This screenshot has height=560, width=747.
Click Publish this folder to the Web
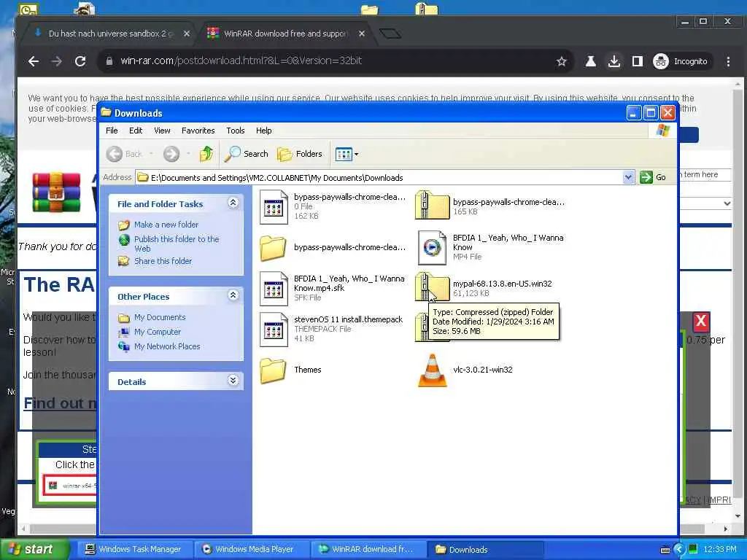pyautogui.click(x=177, y=244)
